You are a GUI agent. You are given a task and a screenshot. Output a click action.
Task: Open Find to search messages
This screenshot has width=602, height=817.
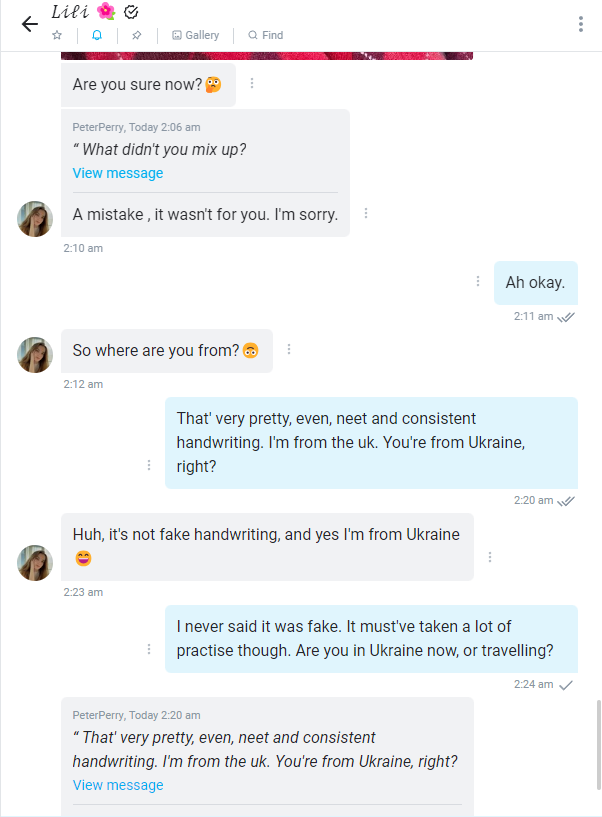tap(266, 35)
